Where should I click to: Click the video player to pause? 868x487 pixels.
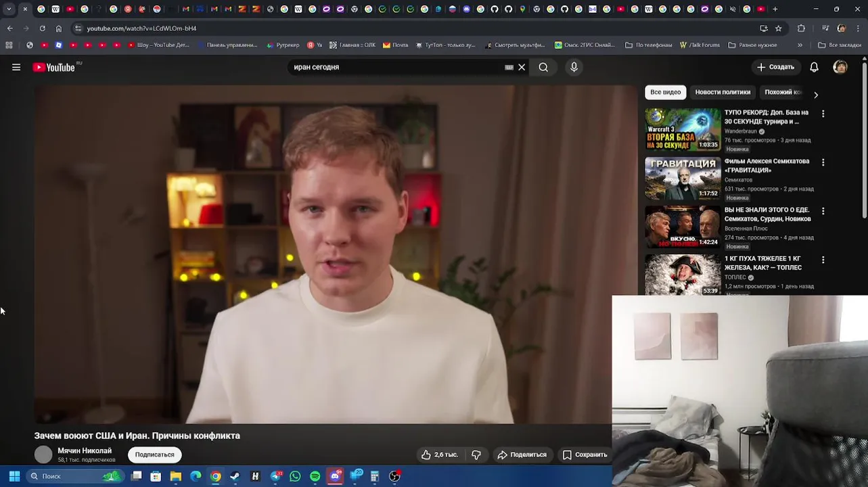click(x=336, y=254)
